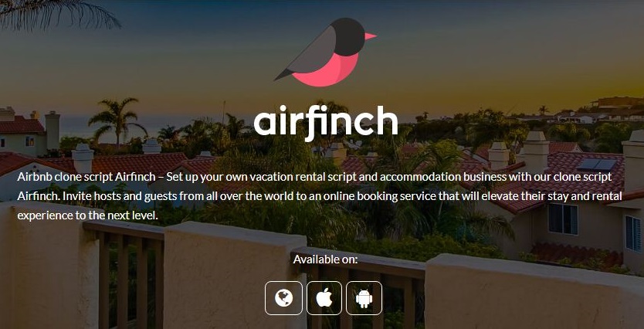Click the pink finch bird logo
The image size is (644, 329).
pos(325,53)
